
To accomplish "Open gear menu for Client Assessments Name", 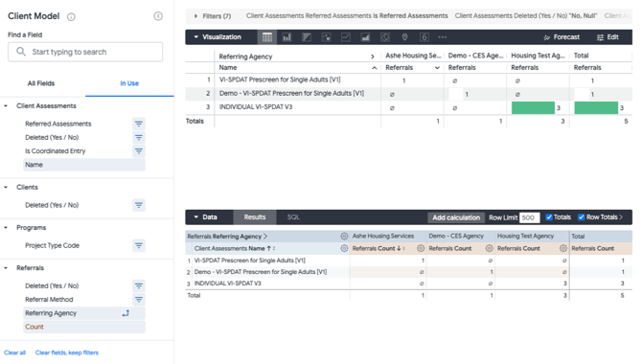I will (x=344, y=248).
